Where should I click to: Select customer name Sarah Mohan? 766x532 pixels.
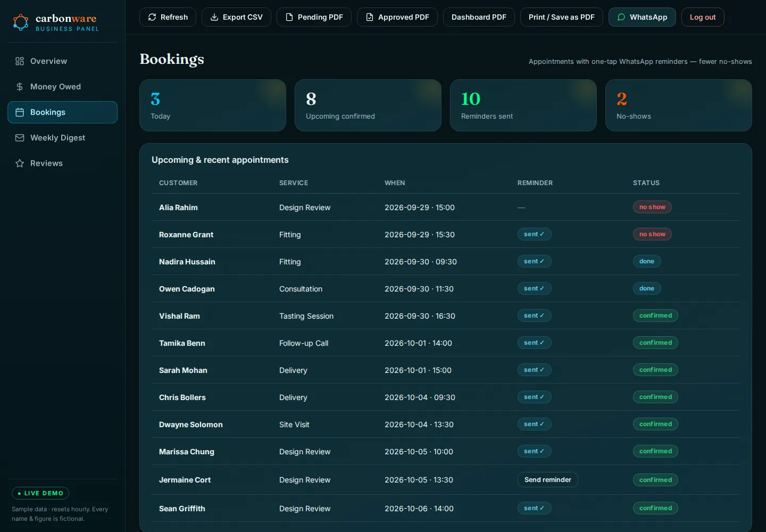[x=183, y=370]
